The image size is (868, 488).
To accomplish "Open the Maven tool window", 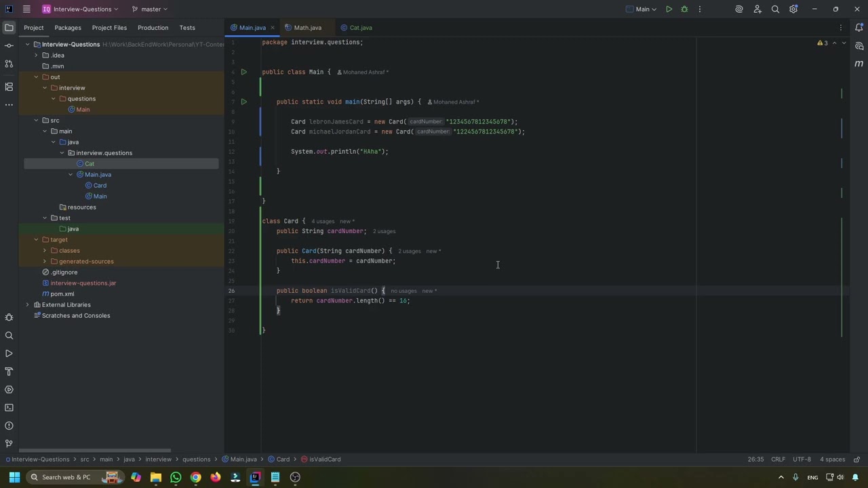I will (859, 64).
